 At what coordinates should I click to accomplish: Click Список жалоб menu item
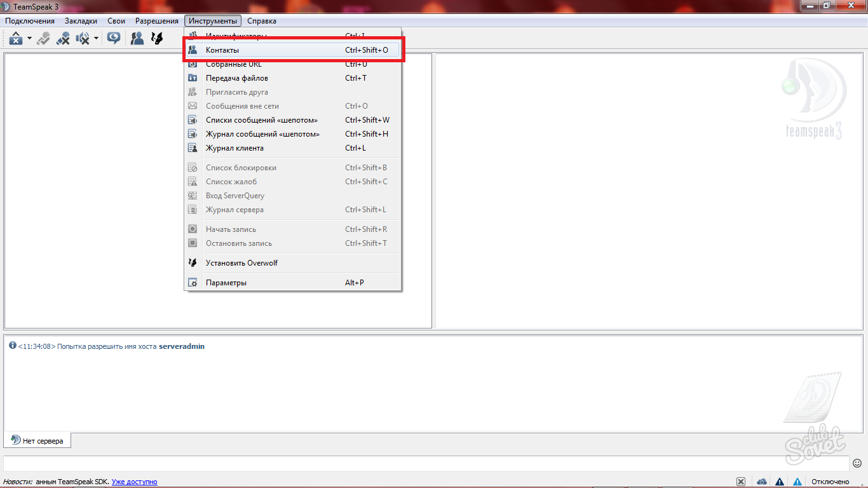[x=293, y=182]
